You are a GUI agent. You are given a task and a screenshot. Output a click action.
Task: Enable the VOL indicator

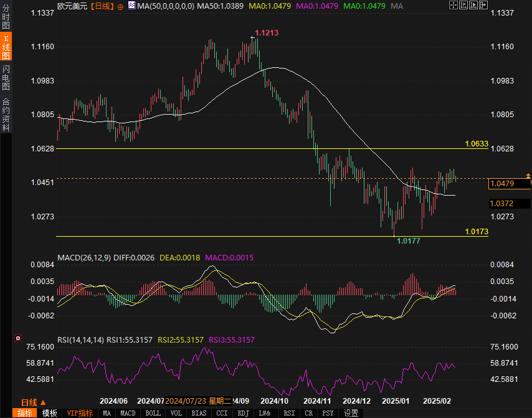[x=176, y=413]
